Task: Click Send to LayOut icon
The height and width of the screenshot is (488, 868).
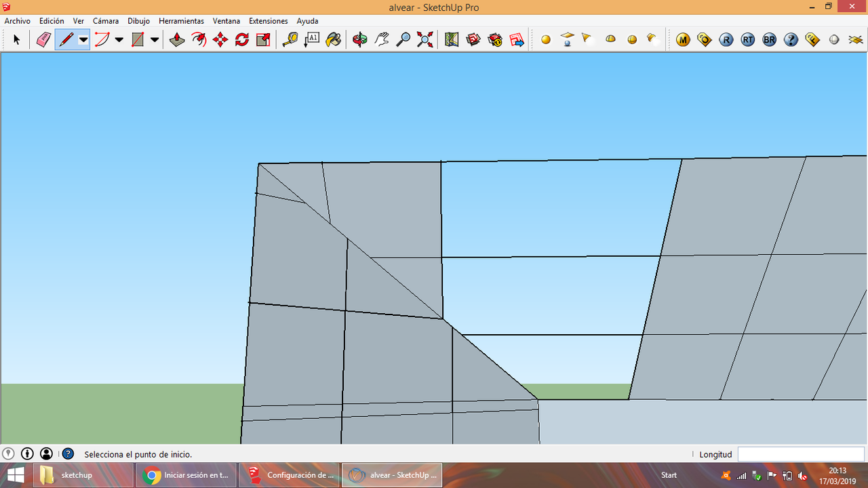Action: pyautogui.click(x=517, y=40)
